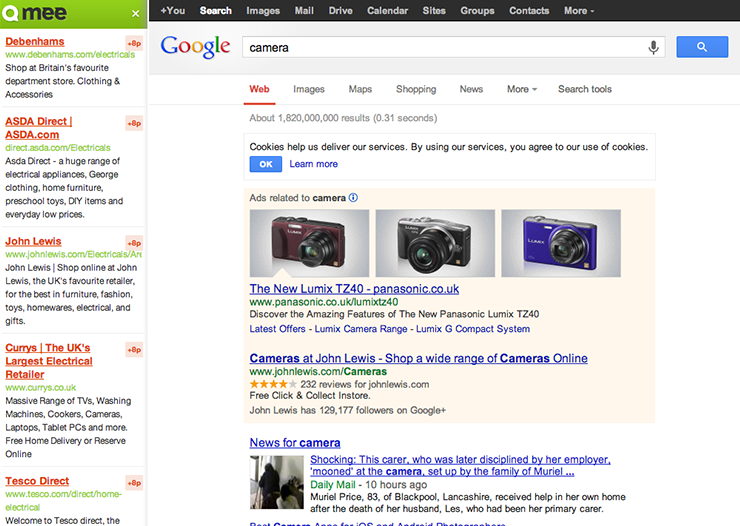
Task: Open Currys link in Qmee sidebar
Action: (49, 361)
